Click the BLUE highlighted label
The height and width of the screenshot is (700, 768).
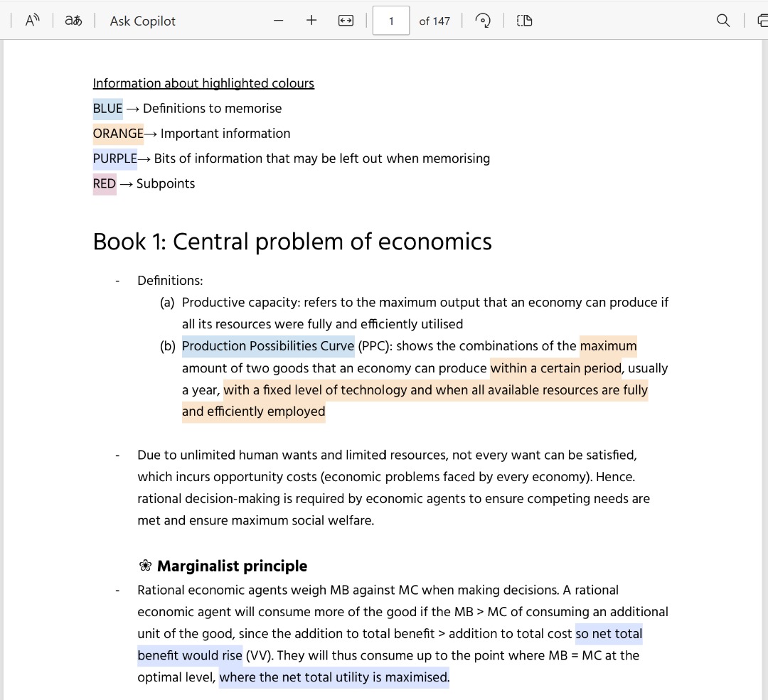coord(107,108)
